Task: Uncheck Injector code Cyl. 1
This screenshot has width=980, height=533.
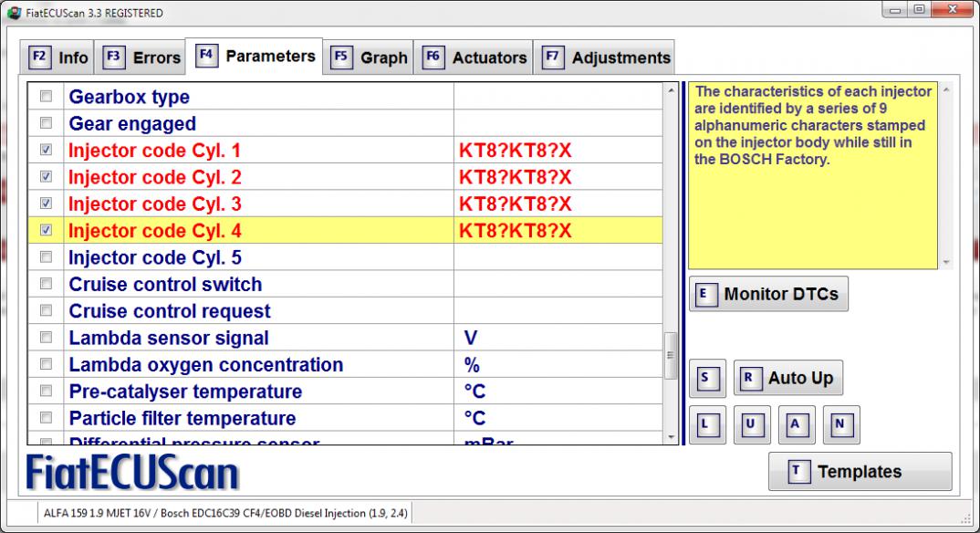Action: (x=46, y=150)
